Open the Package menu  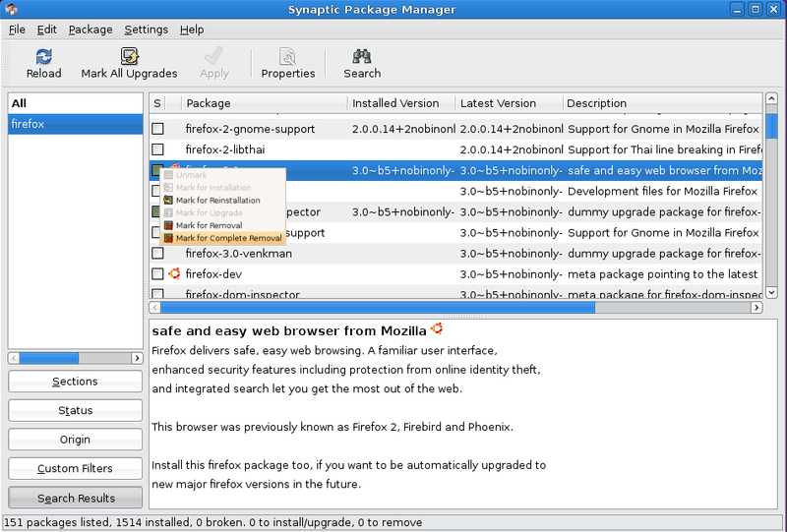click(x=91, y=30)
